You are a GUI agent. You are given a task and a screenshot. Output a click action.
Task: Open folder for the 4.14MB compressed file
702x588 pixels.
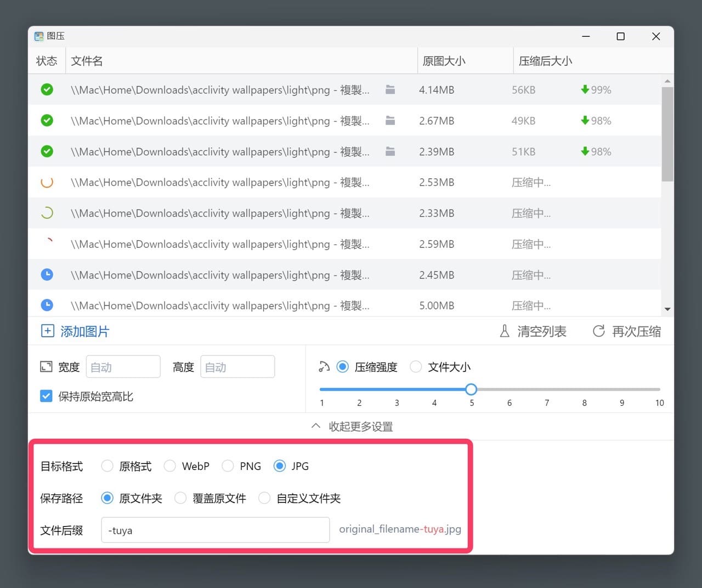click(x=390, y=89)
